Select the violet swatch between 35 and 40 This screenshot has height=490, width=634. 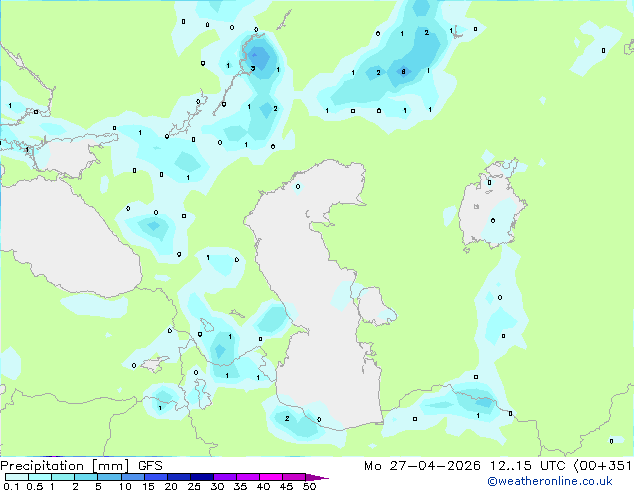247,477
